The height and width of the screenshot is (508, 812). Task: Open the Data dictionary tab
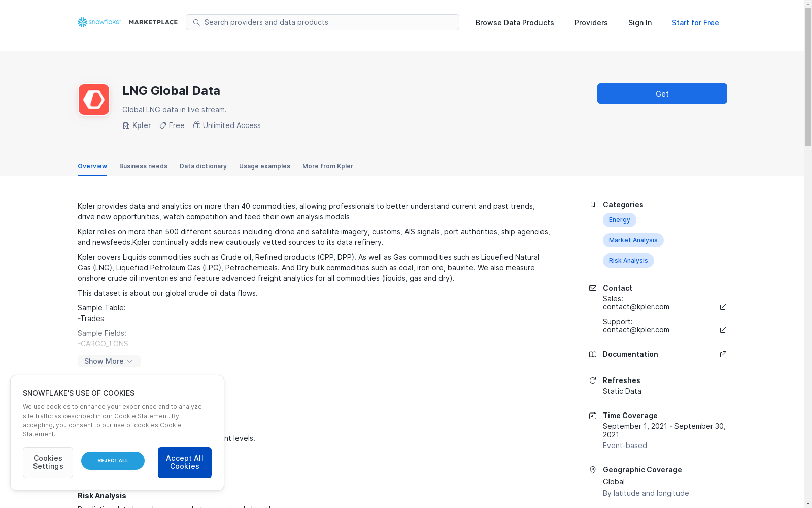pyautogui.click(x=203, y=166)
